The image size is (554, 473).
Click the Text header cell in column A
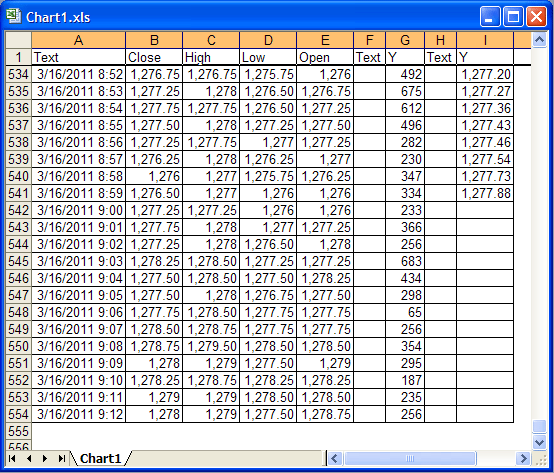tap(78, 57)
